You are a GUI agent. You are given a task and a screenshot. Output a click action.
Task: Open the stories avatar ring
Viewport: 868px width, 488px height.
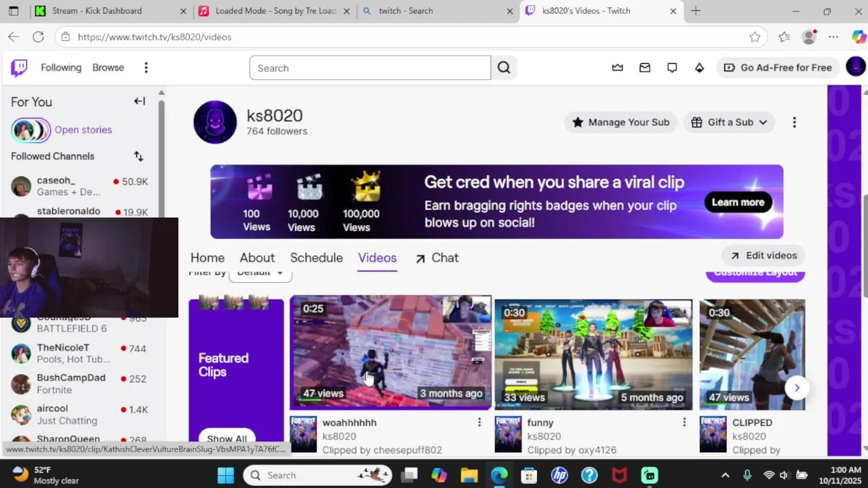pos(31,130)
